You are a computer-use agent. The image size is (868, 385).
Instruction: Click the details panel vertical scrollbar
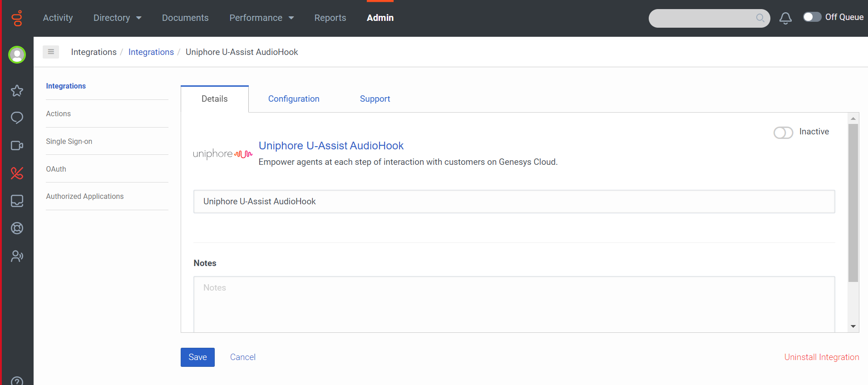click(853, 202)
